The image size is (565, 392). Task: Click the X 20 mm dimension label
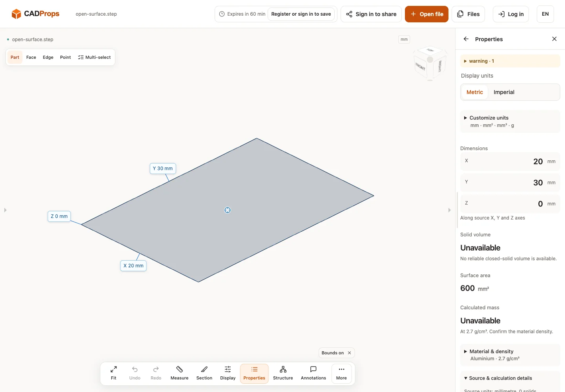click(x=133, y=266)
